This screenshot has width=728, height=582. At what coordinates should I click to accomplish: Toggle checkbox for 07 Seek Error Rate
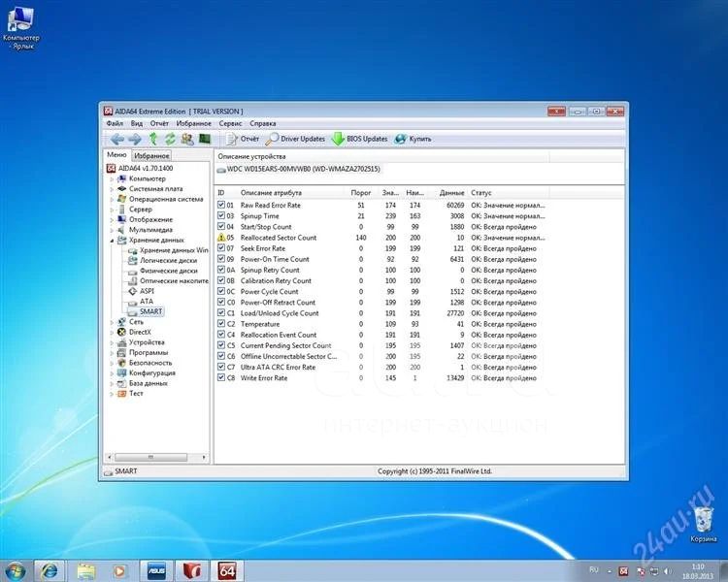(x=221, y=248)
